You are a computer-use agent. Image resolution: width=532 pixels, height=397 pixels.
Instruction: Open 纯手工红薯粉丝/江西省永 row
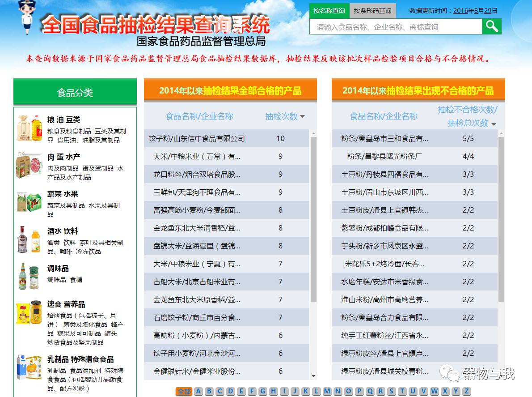[x=414, y=336]
